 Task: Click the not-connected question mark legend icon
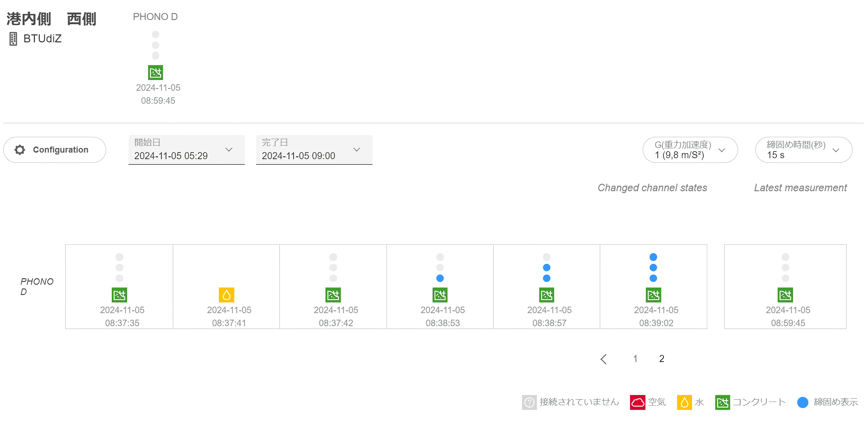[x=529, y=402]
